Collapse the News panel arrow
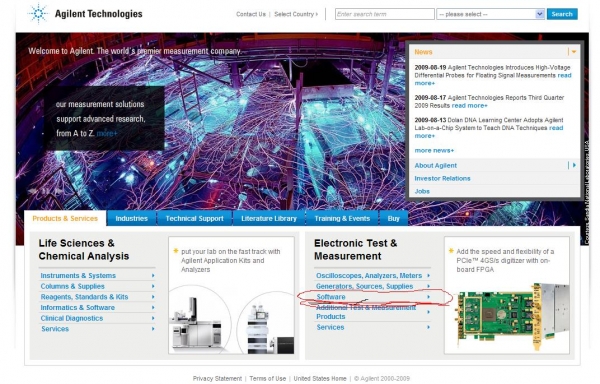 tap(574, 52)
